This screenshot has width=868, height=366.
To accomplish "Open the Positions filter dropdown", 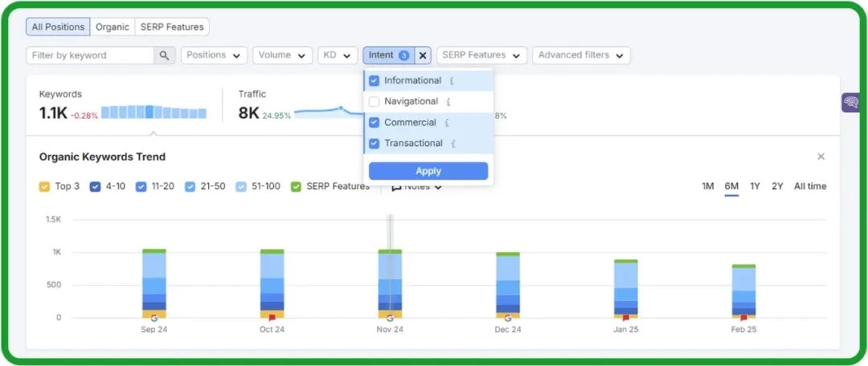I will point(214,55).
